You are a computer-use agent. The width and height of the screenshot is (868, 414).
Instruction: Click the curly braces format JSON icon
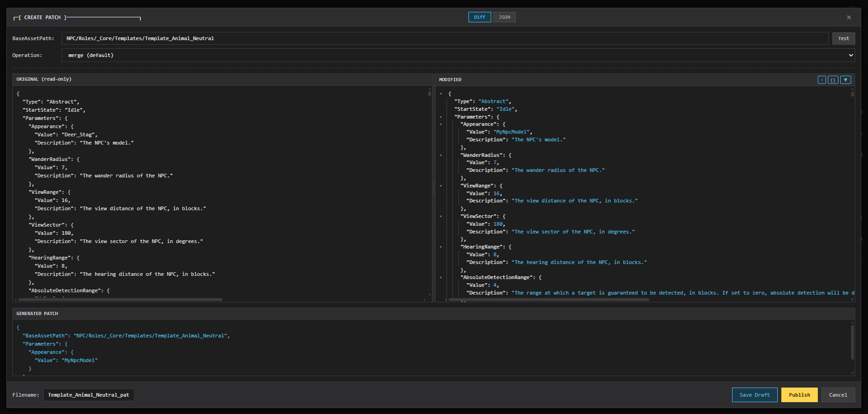[833, 80]
